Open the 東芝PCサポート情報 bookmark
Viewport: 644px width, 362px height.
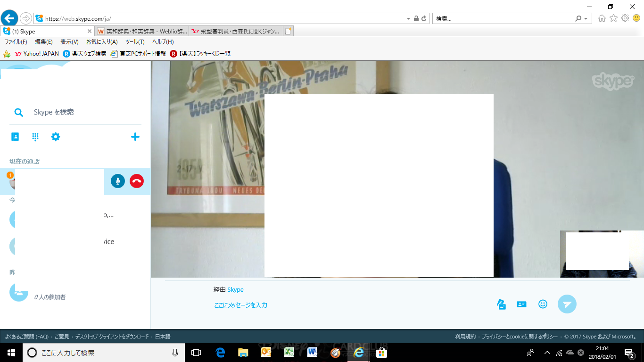(138, 54)
